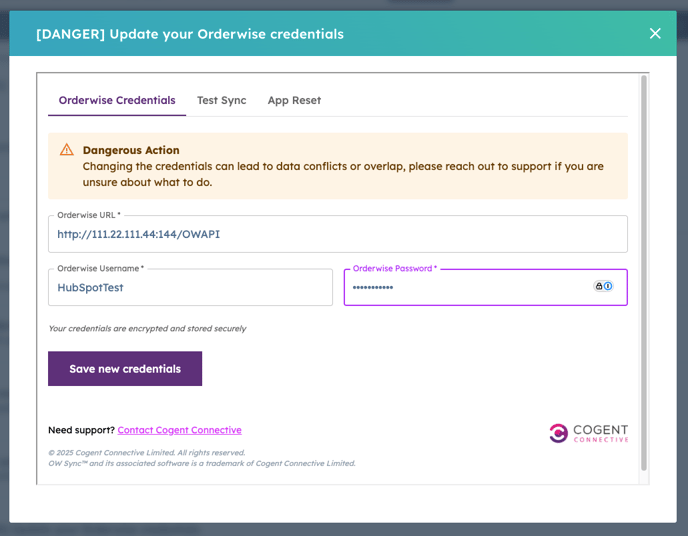The width and height of the screenshot is (688, 536).
Task: Select the Orderwise Credentials tab
Action: (x=117, y=100)
